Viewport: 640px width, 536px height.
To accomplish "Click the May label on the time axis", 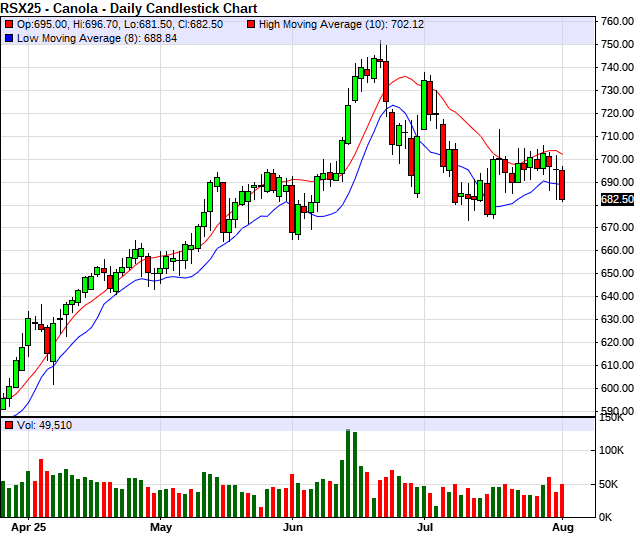I will point(160,526).
